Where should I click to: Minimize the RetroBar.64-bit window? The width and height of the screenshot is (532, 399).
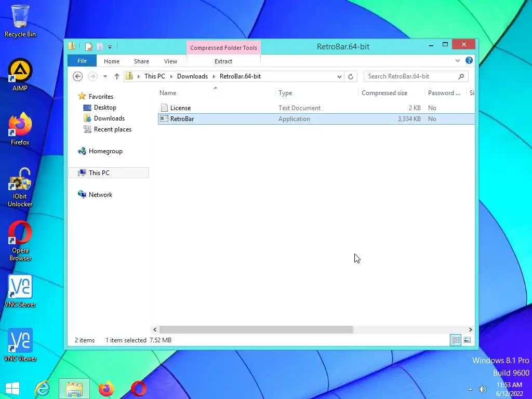point(431,45)
